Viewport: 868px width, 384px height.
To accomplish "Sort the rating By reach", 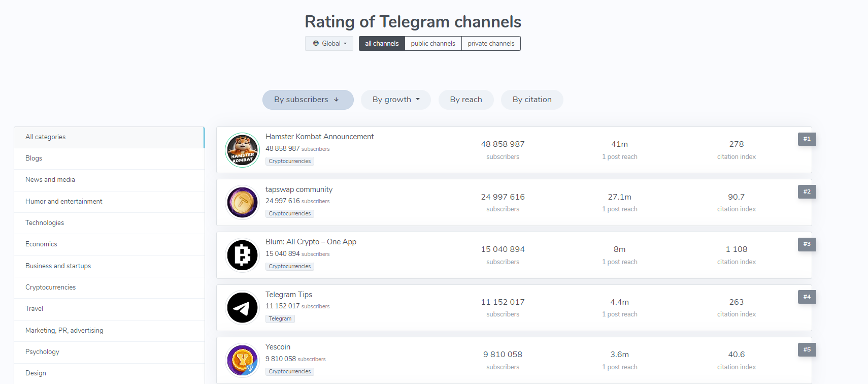I will pyautogui.click(x=466, y=100).
